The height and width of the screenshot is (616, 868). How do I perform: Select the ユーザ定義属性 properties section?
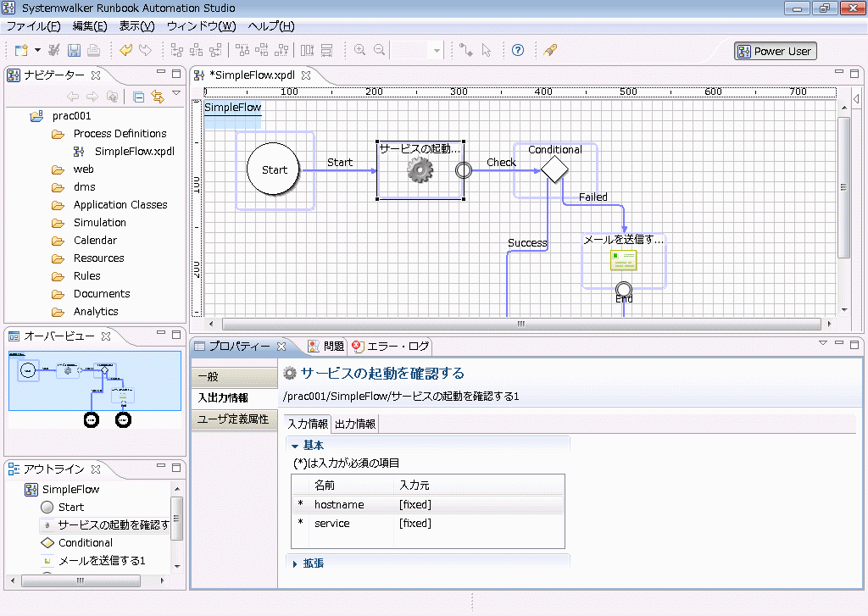point(234,419)
